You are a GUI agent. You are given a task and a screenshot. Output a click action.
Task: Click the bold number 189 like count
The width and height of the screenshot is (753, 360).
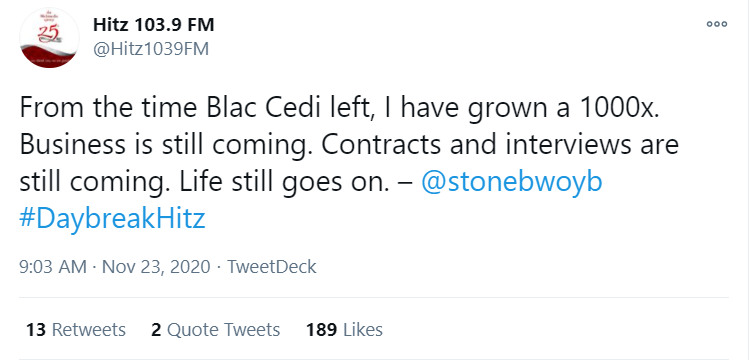click(322, 330)
